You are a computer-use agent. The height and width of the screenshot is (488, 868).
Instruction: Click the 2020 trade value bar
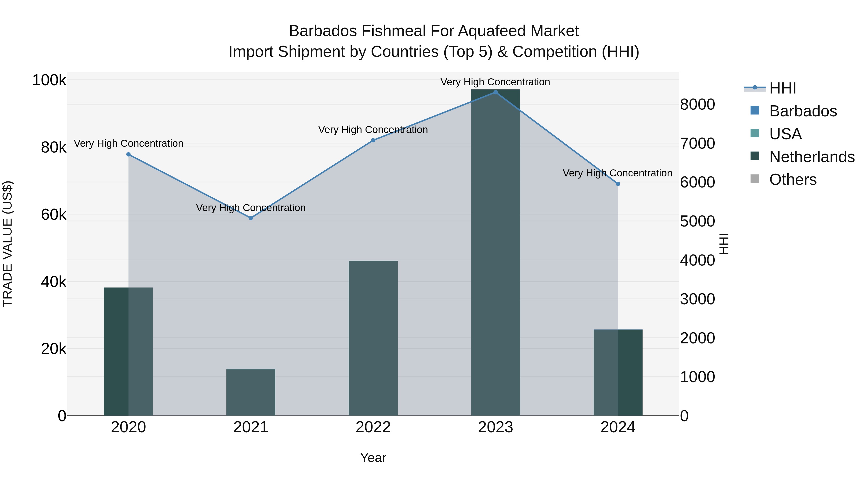pyautogui.click(x=128, y=352)
